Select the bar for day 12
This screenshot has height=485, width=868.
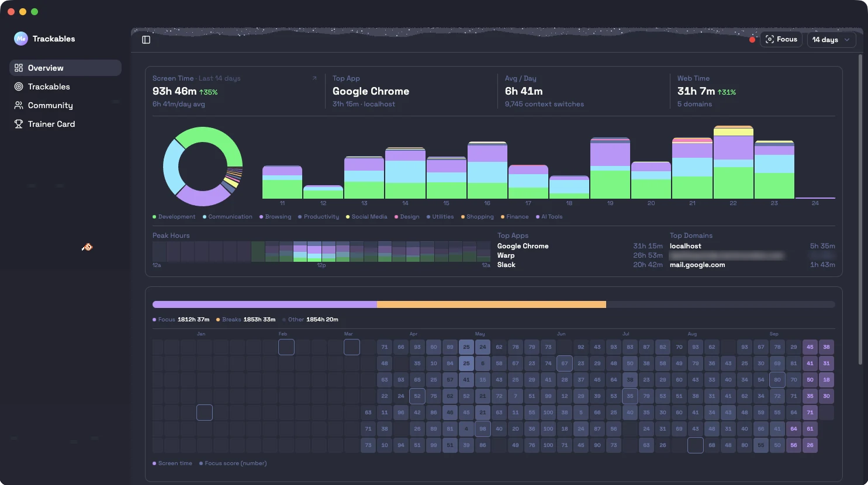coord(323,192)
